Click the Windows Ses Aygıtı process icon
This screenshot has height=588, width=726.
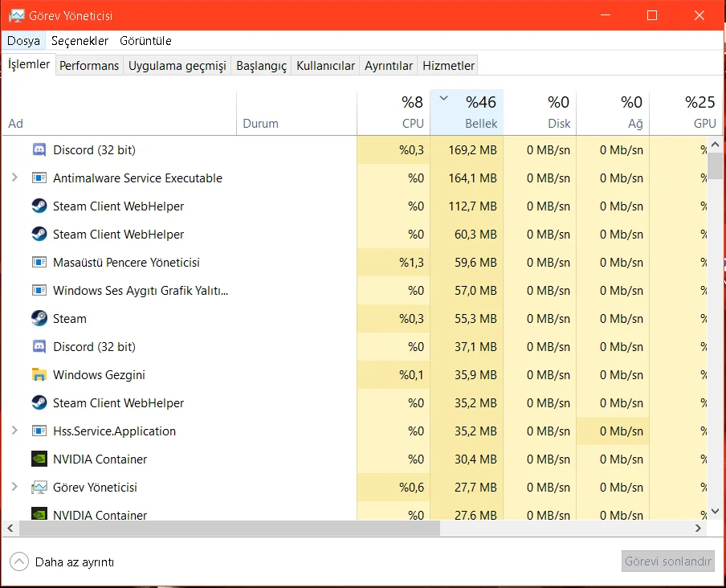[x=39, y=290]
